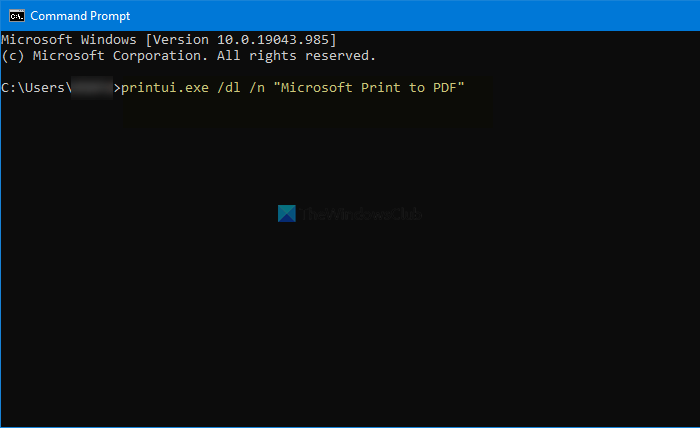Open the Command Prompt title bar icon menu

tap(14, 15)
